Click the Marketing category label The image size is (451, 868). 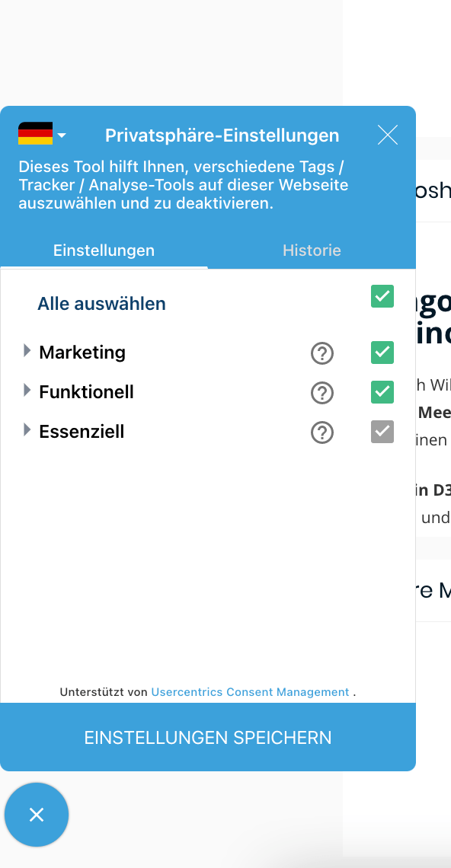82,352
